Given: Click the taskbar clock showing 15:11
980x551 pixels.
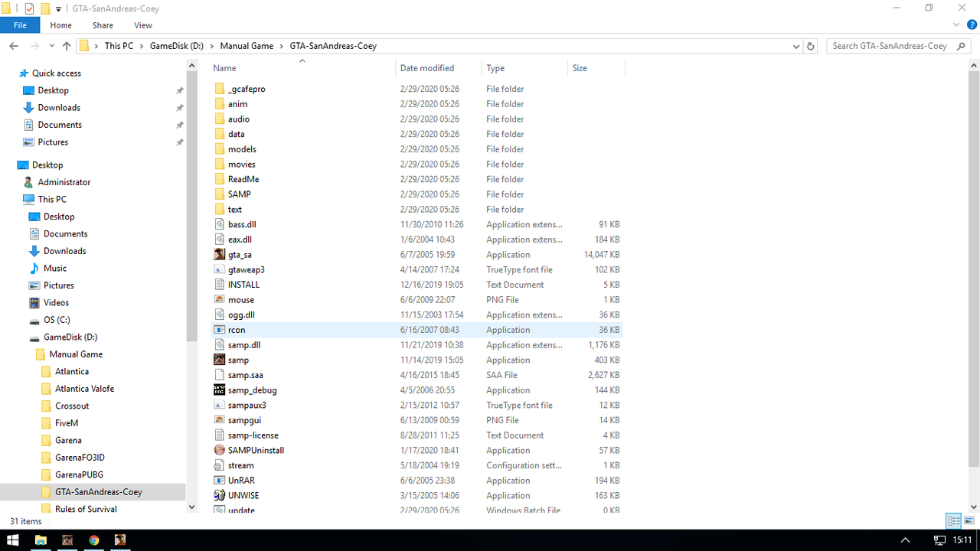Looking at the screenshot, I should coord(964,540).
